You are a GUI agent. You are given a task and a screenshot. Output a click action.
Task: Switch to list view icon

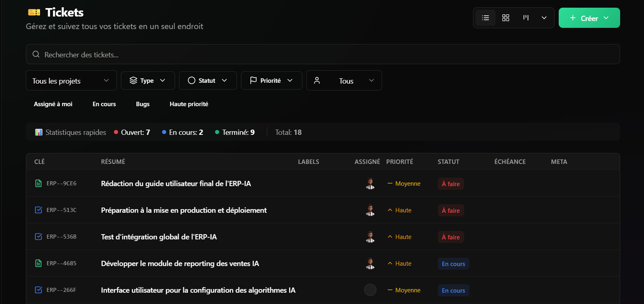click(x=486, y=18)
